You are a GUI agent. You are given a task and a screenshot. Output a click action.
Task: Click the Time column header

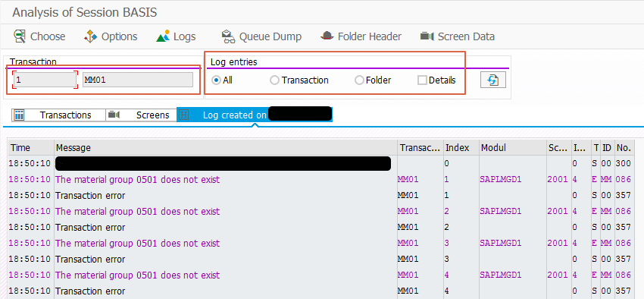tap(31, 148)
